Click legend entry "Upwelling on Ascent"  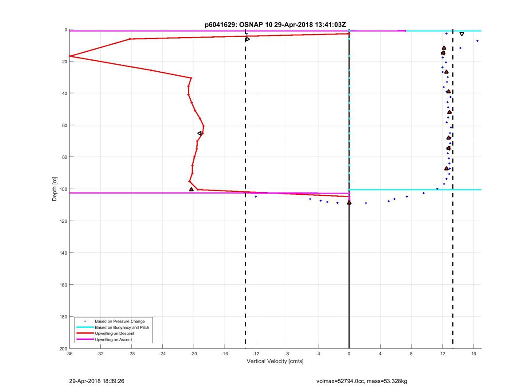click(113, 340)
